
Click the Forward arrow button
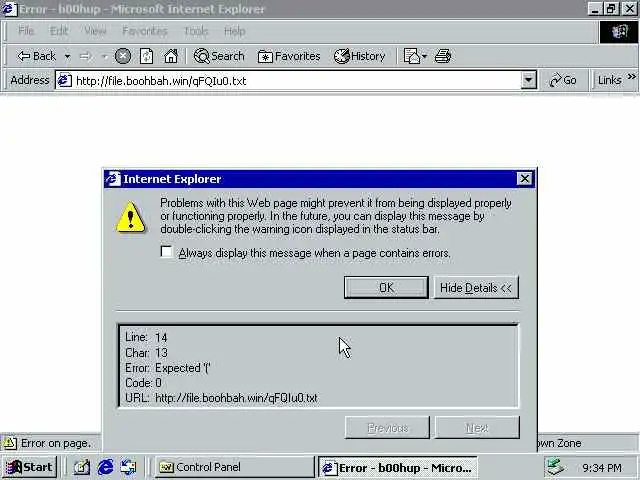pyautogui.click(x=85, y=56)
